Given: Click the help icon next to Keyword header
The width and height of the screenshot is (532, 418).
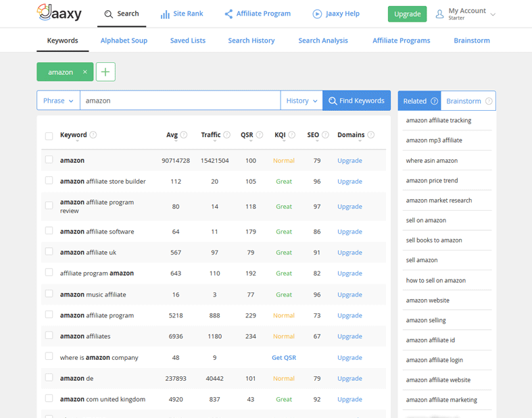Looking at the screenshot, I should click(93, 135).
